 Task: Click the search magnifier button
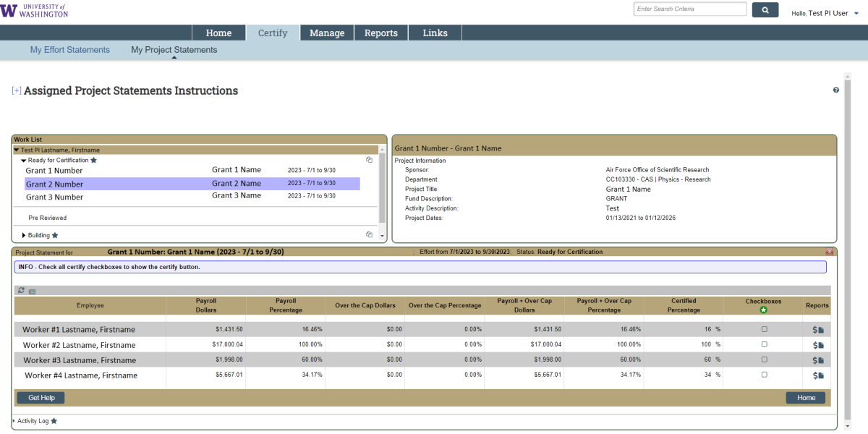point(765,9)
